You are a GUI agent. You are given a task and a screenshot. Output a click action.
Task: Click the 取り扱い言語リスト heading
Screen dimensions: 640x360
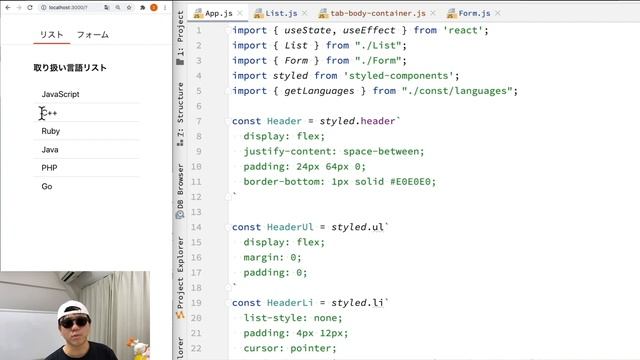pos(70,68)
